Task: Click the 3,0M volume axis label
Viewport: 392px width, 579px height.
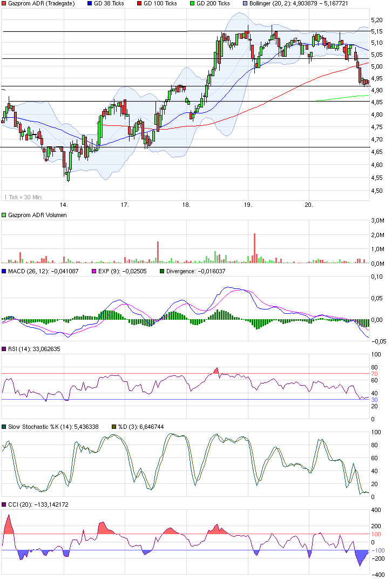Action: pos(377,220)
